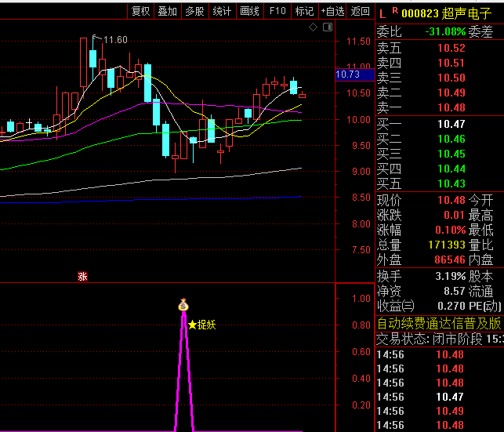504x432 pixels.
Task: Click the 自动续费通达信普及版 banner link
Action: pyautogui.click(x=439, y=324)
